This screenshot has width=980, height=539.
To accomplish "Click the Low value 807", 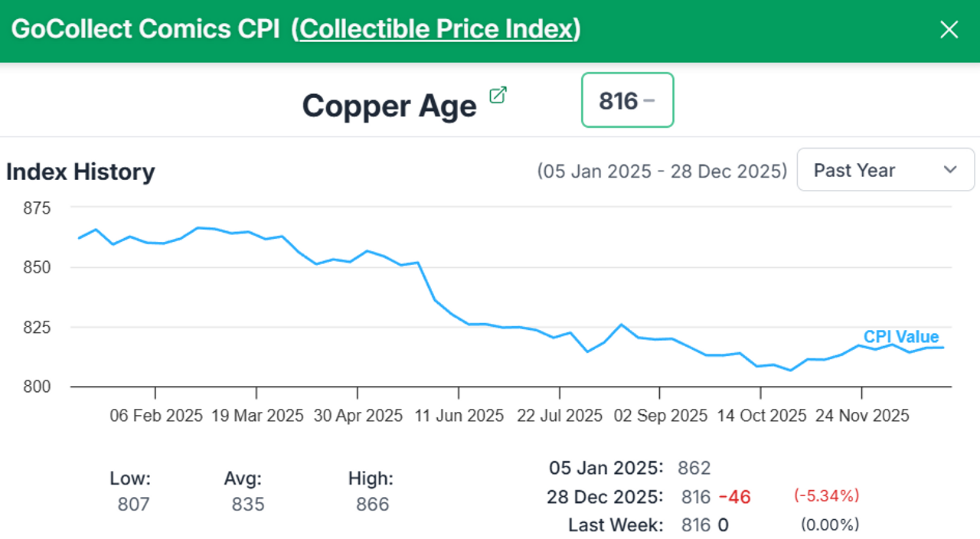I will coord(133,504).
